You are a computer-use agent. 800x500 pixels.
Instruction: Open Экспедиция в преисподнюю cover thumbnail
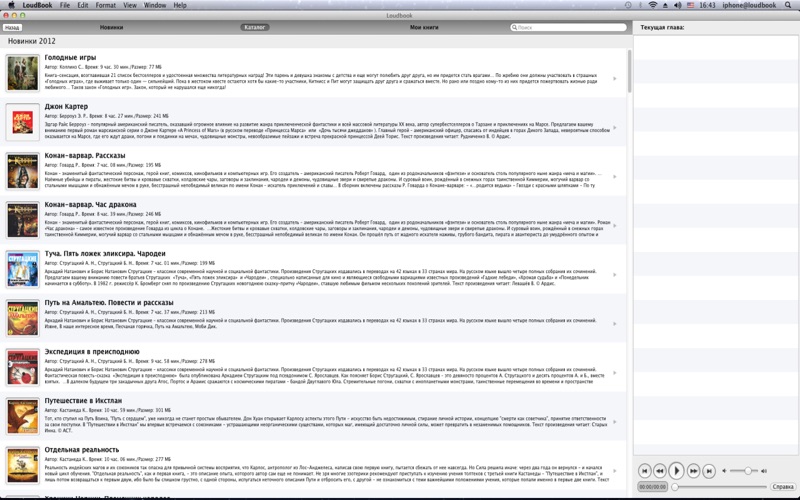(x=22, y=367)
